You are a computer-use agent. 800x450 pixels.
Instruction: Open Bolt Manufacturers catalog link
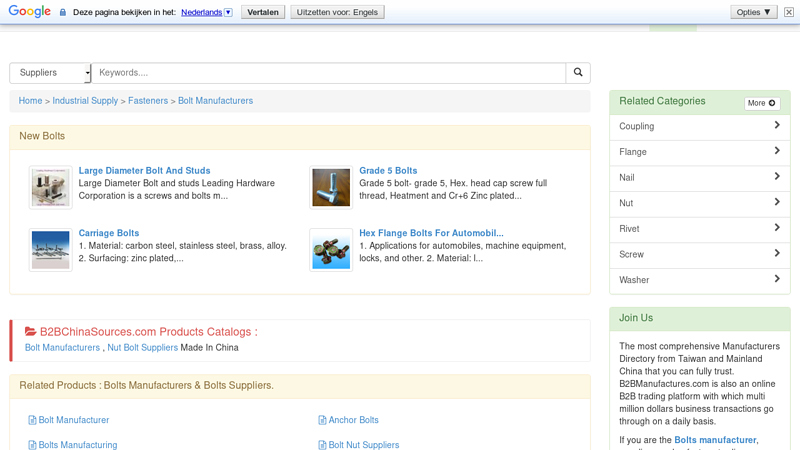pyautogui.click(x=62, y=347)
